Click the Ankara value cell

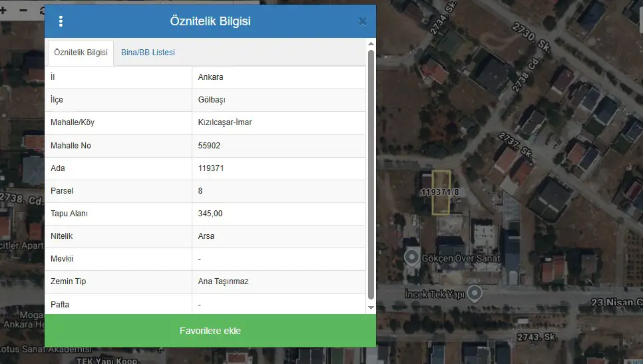(x=279, y=77)
